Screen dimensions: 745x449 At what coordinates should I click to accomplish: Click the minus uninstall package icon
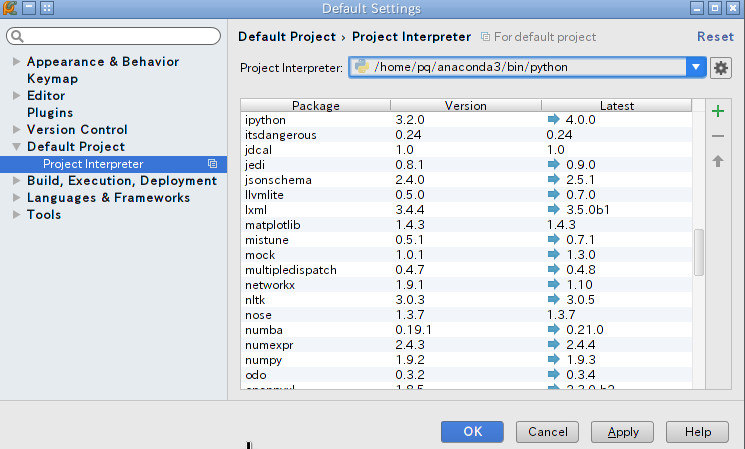[x=718, y=136]
